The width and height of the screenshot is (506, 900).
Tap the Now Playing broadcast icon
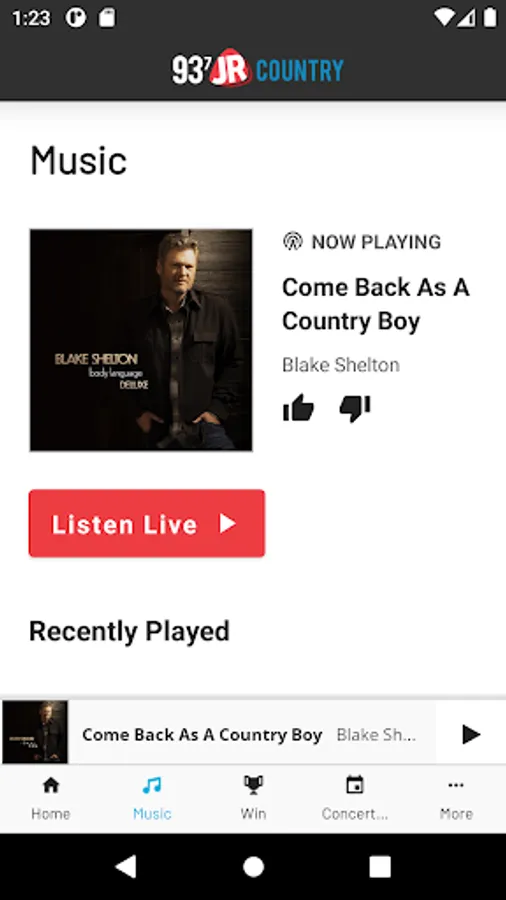click(293, 241)
